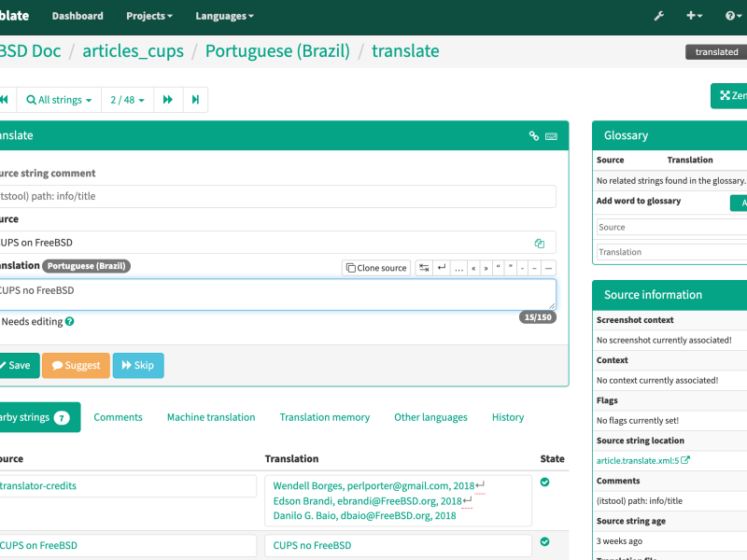
Task: Click the glossary Source input field
Action: [x=671, y=227]
